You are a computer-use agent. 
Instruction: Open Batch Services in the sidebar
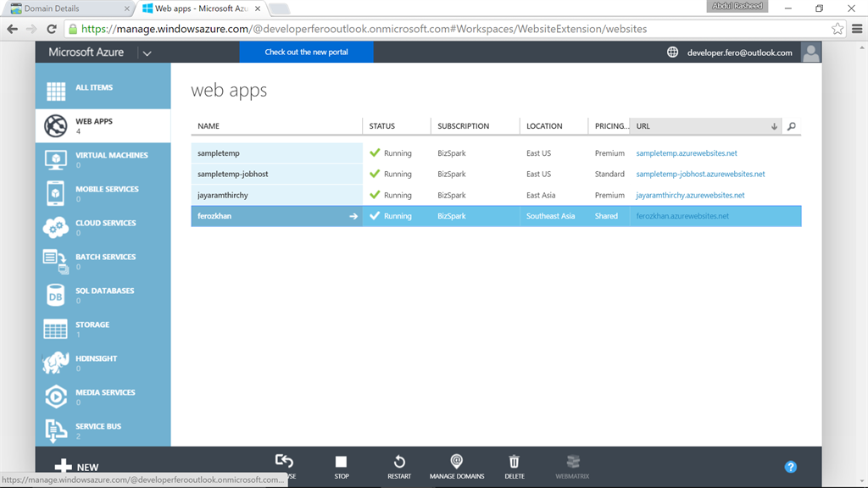pyautogui.click(x=103, y=261)
